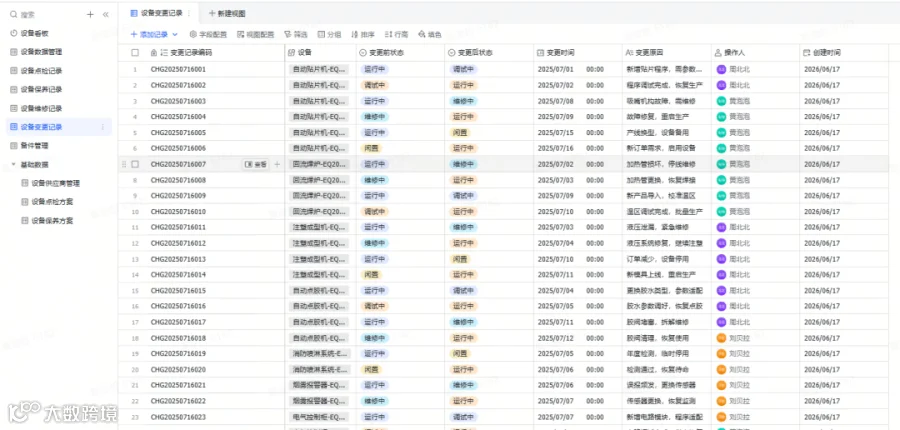Click the 刘贝拉 avatar on row 18

coord(721,338)
